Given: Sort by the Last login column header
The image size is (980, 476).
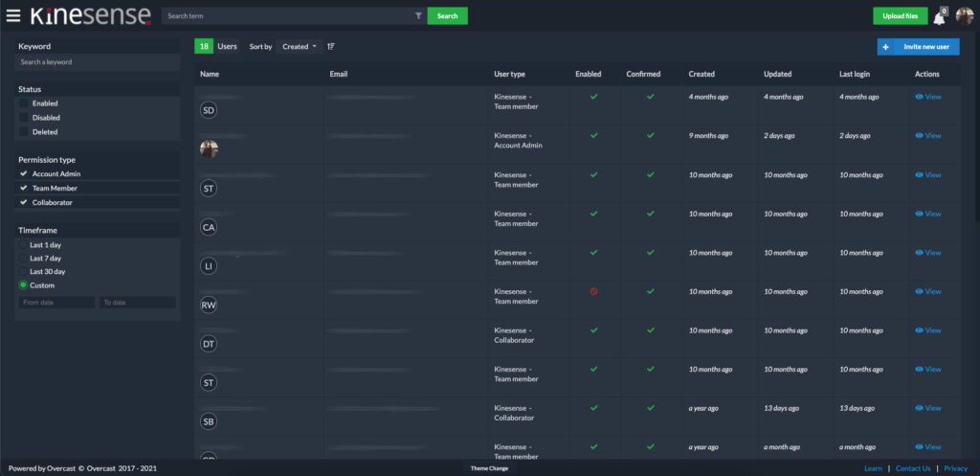Looking at the screenshot, I should (x=855, y=74).
